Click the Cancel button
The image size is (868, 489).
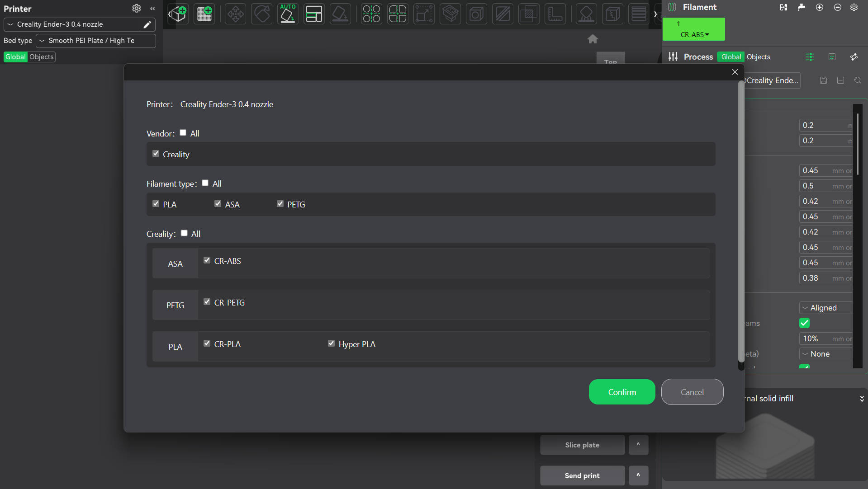pyautogui.click(x=692, y=392)
